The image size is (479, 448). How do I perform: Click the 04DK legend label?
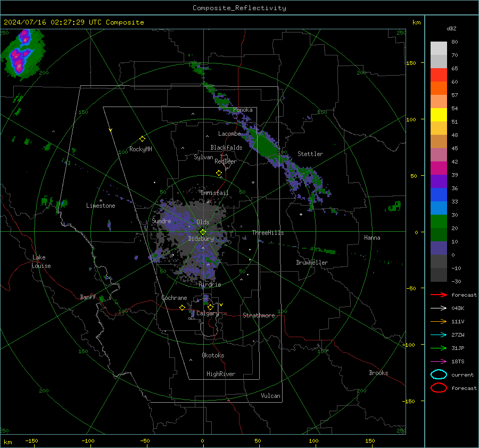coord(458,308)
